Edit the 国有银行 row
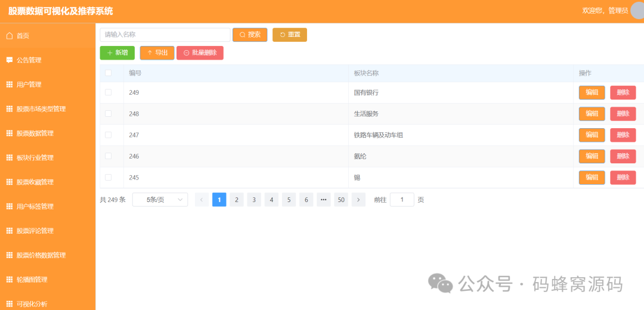 592,92
